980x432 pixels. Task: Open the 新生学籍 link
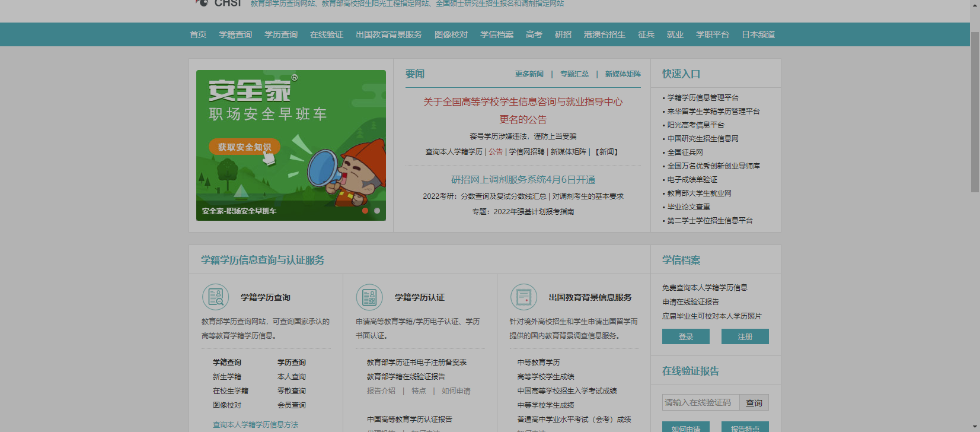pos(227,377)
